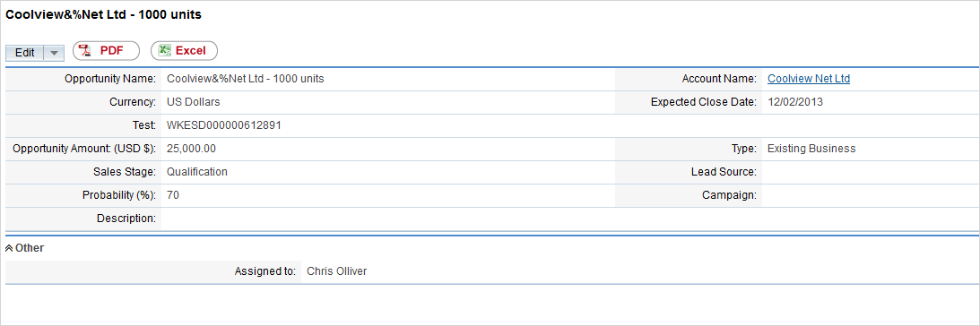Collapse the Other section chevron
This screenshot has height=326, width=980.
pyautogui.click(x=9, y=248)
